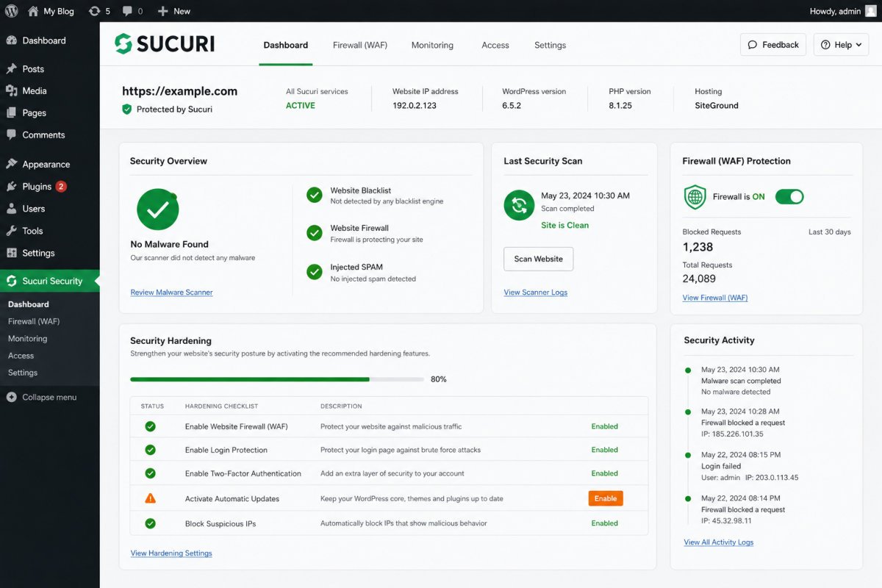Click IP: 185.226.101.35 activity entry
Image resolution: width=882 pixels, height=588 pixels.
pyautogui.click(x=732, y=434)
